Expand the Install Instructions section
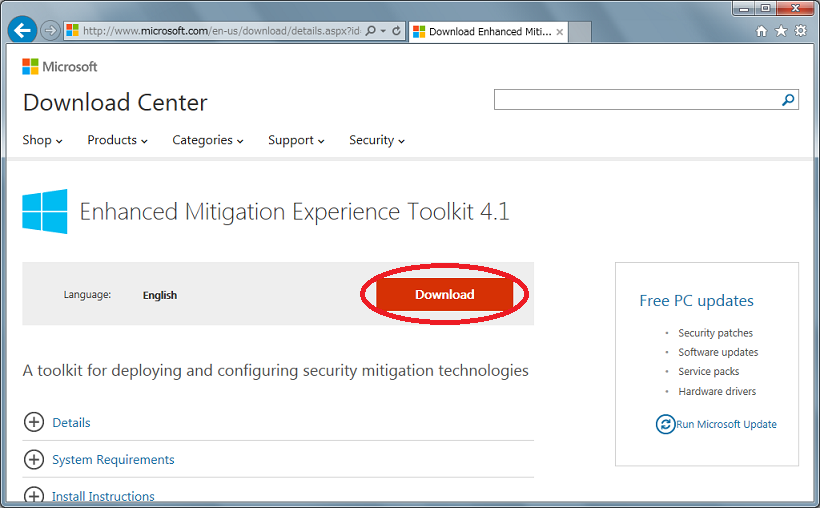 [34, 496]
